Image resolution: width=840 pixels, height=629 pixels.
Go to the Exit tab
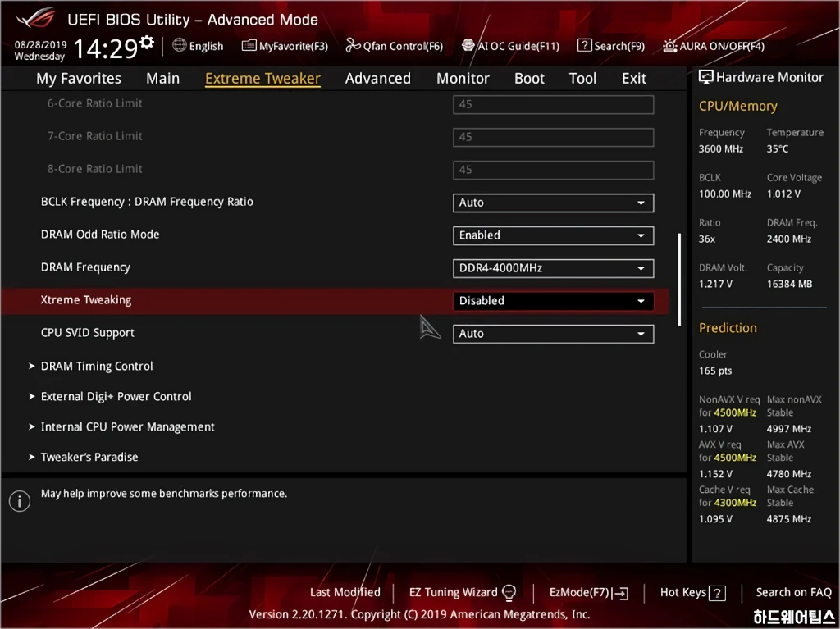[634, 78]
